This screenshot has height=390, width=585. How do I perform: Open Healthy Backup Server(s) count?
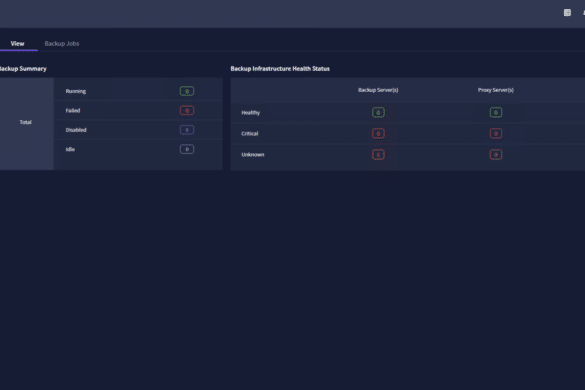(378, 112)
